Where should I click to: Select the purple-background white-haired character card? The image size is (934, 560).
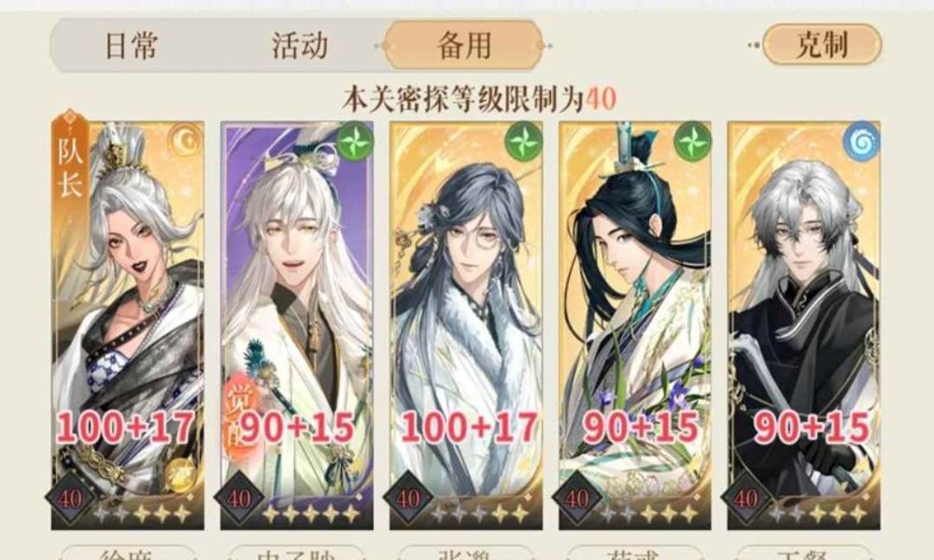[x=297, y=325]
